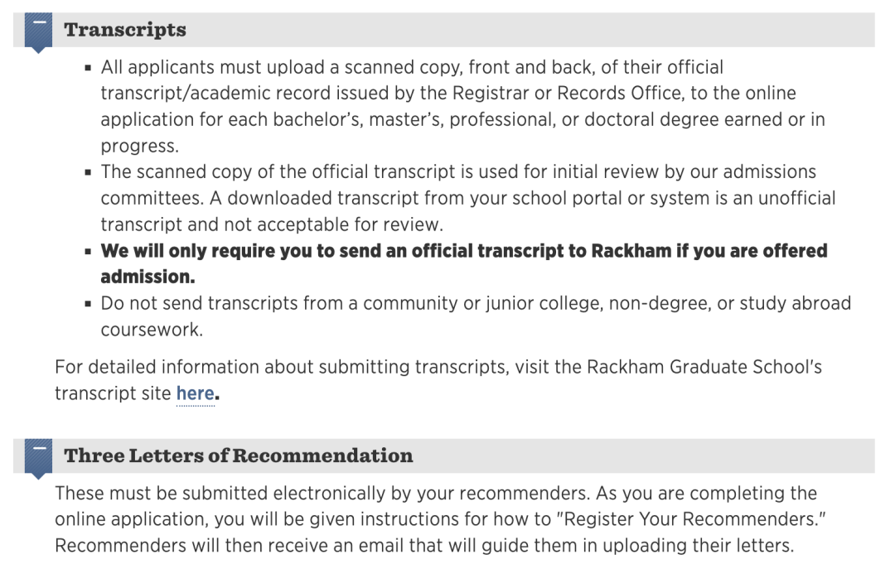The image size is (895, 588).
Task: Open the Rackham transcript site 'here' link
Action: (196, 393)
